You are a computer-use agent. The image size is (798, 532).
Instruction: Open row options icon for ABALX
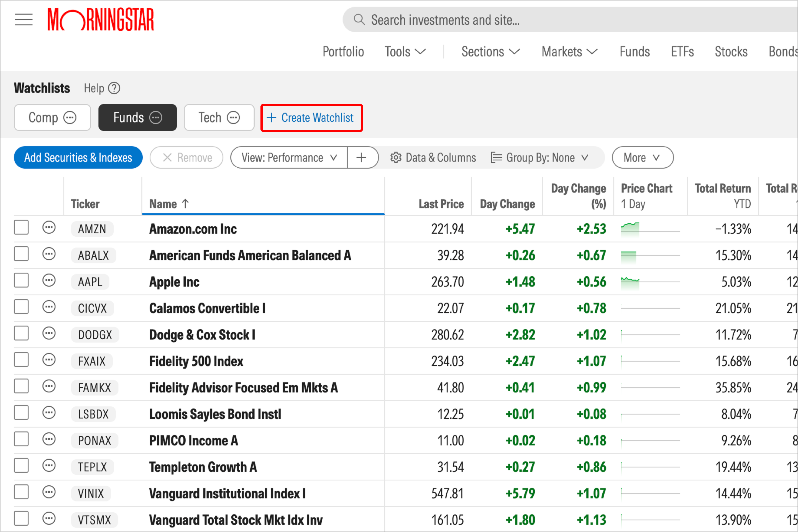[x=49, y=254]
